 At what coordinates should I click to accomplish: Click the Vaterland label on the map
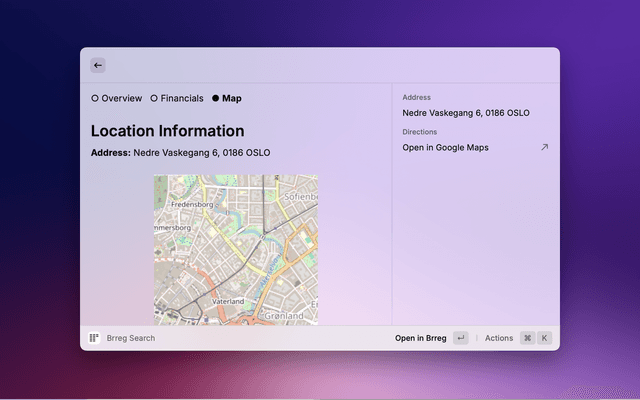tap(228, 301)
